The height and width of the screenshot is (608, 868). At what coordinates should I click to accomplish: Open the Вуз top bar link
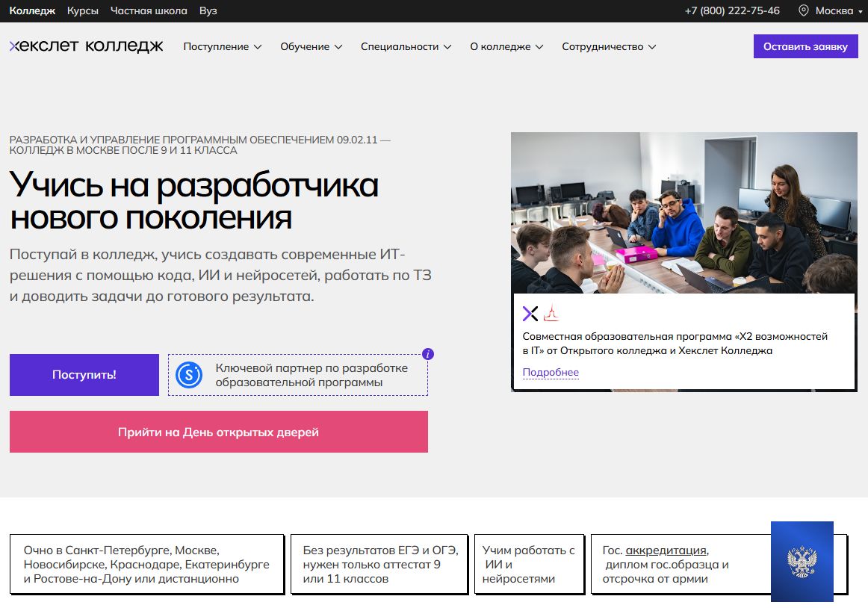pyautogui.click(x=208, y=10)
